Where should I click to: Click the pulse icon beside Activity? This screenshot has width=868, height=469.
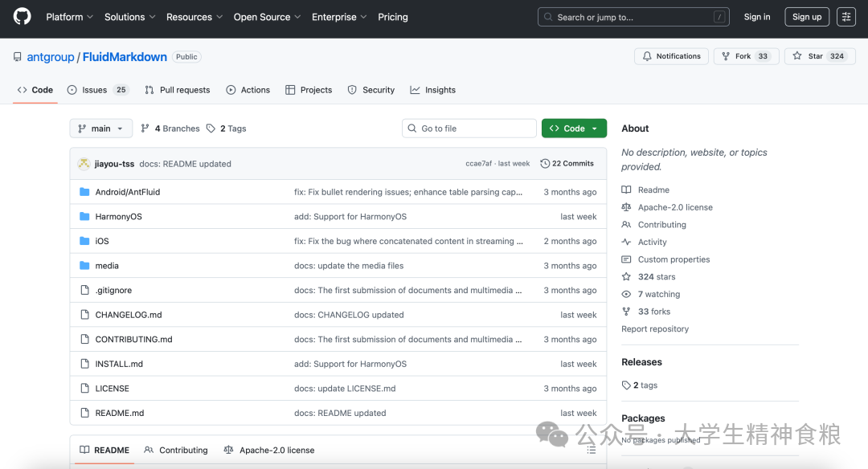point(626,243)
